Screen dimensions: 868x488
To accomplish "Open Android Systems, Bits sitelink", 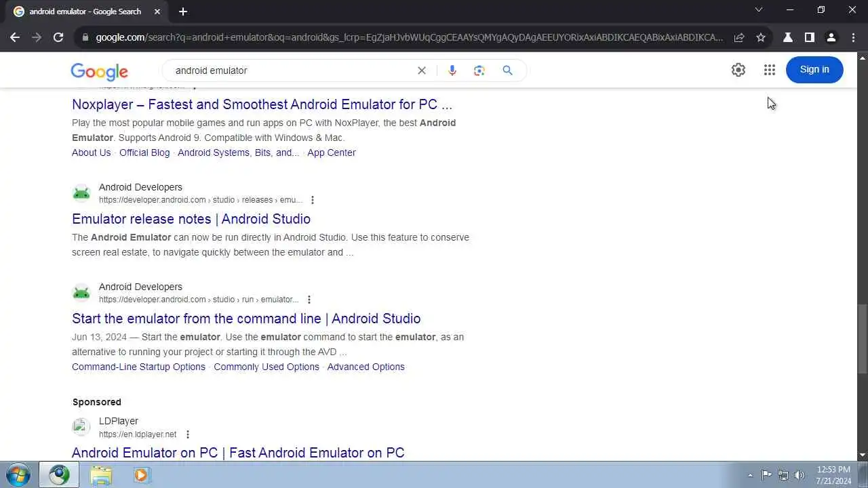I will (238, 152).
